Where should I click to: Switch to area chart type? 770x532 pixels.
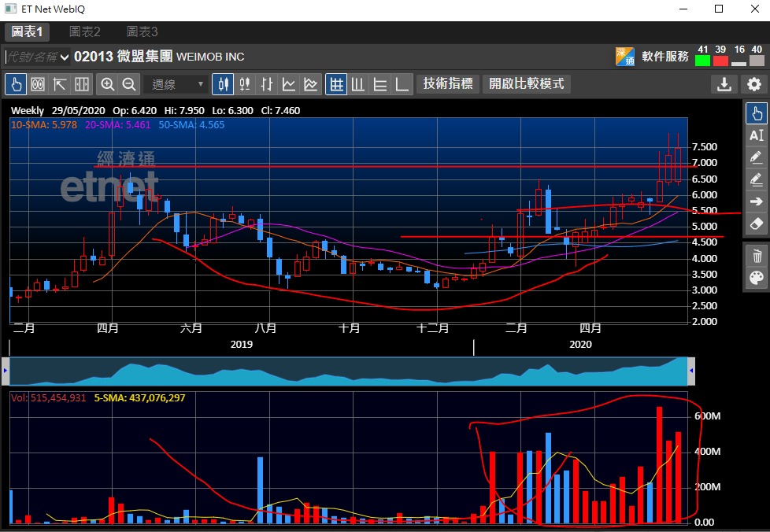(311, 84)
